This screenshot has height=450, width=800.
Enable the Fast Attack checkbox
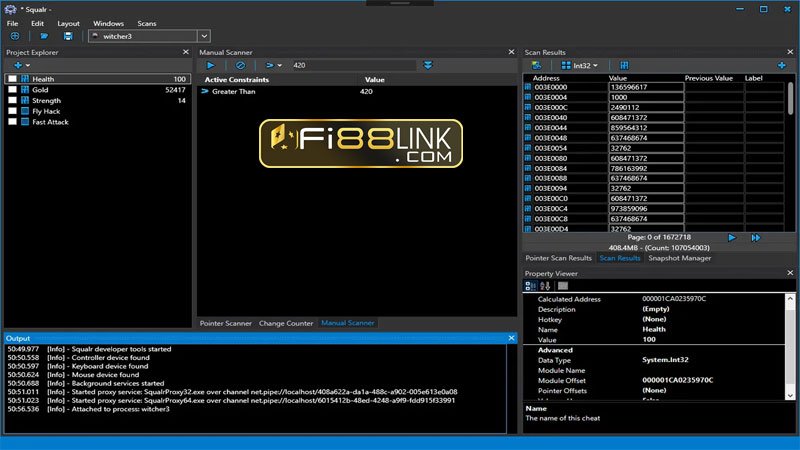click(12, 122)
